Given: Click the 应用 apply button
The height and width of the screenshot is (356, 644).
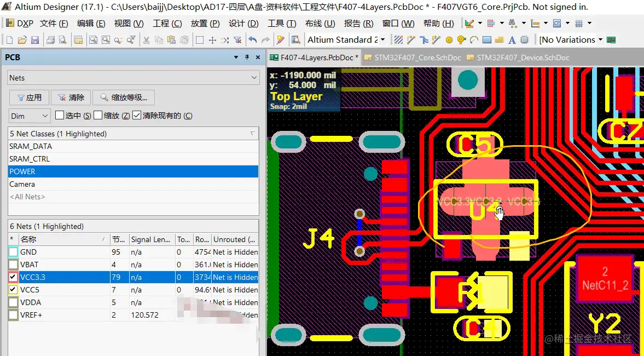Looking at the screenshot, I should point(29,97).
